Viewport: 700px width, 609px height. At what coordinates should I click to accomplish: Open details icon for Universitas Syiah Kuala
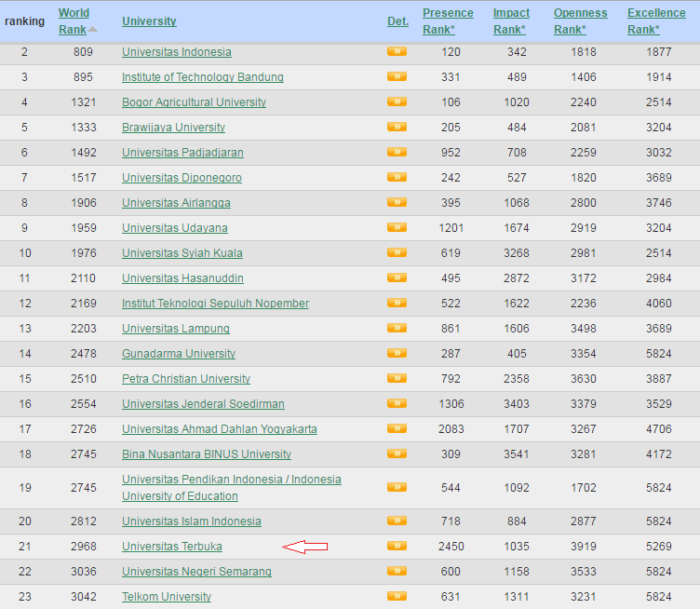(397, 252)
